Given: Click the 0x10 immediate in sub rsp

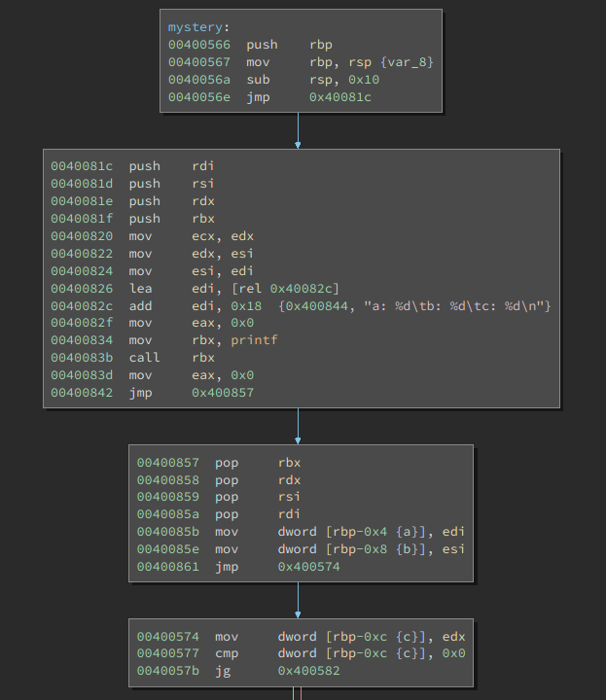Looking at the screenshot, I should click(x=364, y=80).
